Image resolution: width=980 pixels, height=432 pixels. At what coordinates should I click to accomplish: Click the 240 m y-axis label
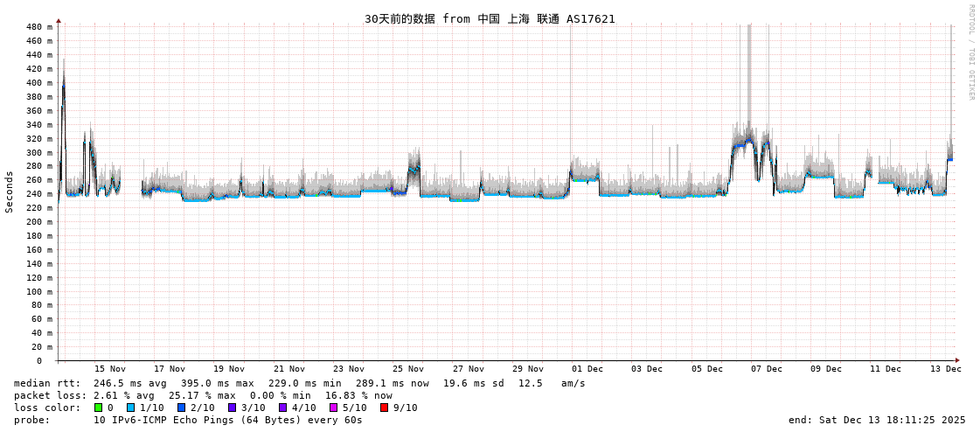click(38, 194)
